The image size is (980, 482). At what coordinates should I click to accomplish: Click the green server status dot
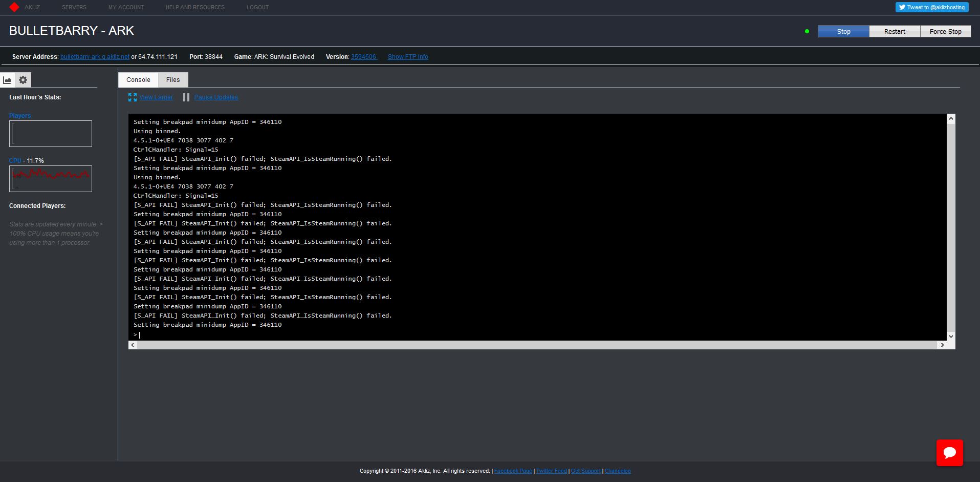click(807, 31)
